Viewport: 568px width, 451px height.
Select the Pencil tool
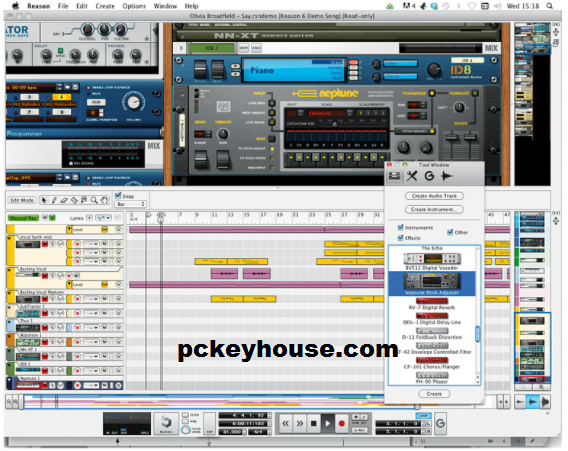click(x=54, y=200)
